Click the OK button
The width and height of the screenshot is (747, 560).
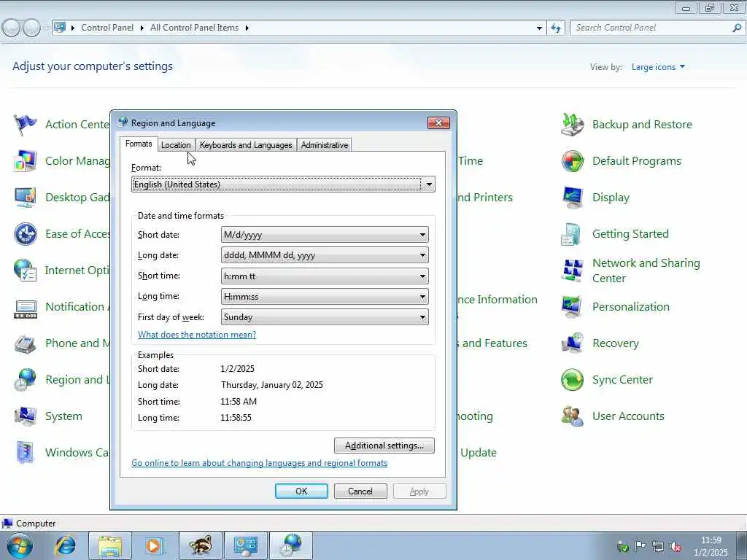tap(301, 491)
